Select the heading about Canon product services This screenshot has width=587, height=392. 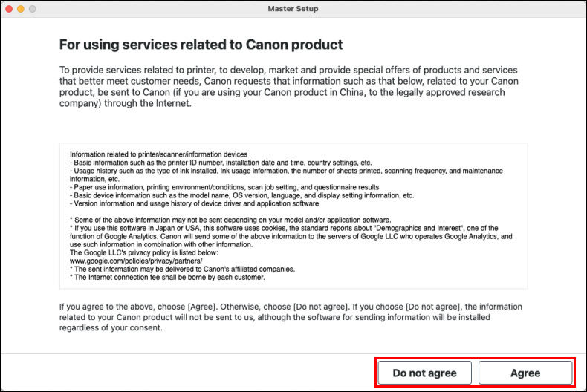[x=201, y=45]
